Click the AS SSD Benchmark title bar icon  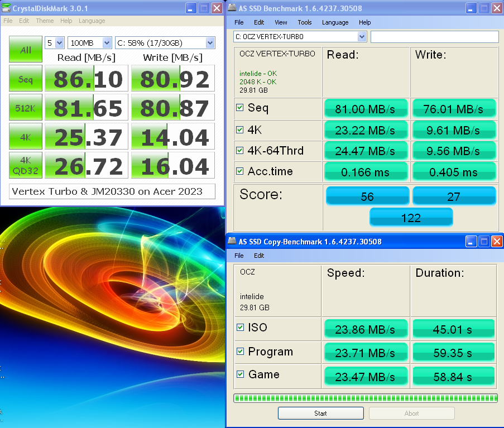(x=232, y=8)
